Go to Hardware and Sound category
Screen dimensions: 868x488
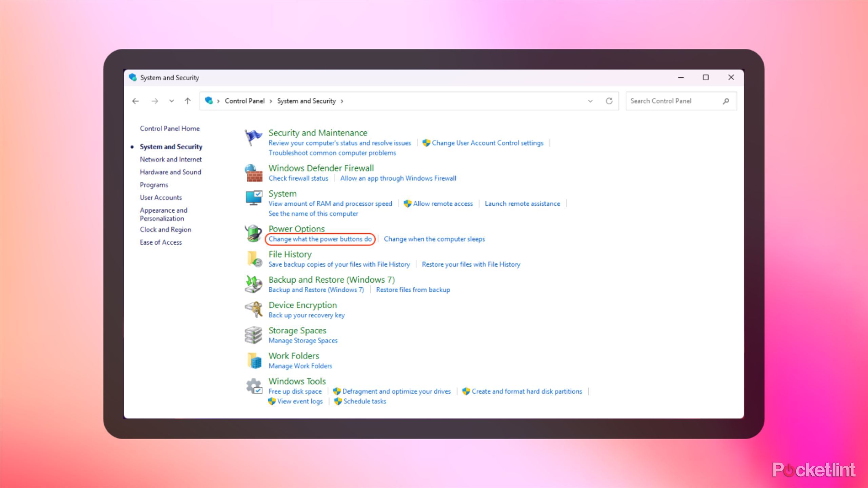[170, 172]
